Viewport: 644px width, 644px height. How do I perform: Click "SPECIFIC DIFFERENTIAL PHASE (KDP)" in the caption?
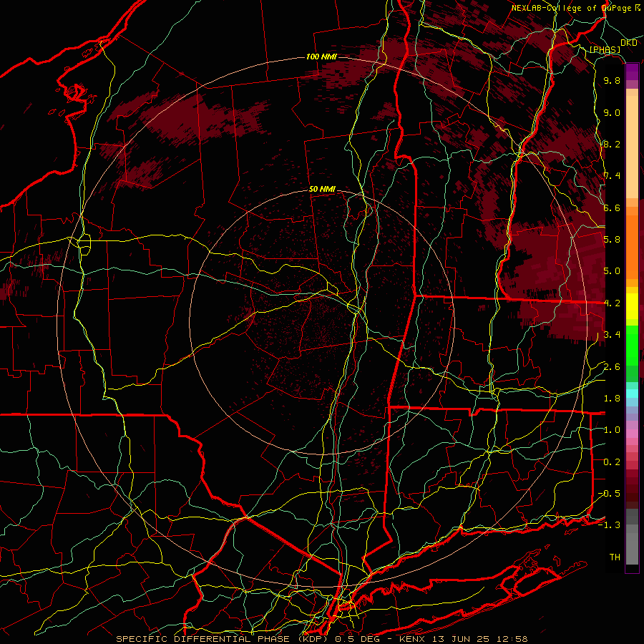[223, 639]
